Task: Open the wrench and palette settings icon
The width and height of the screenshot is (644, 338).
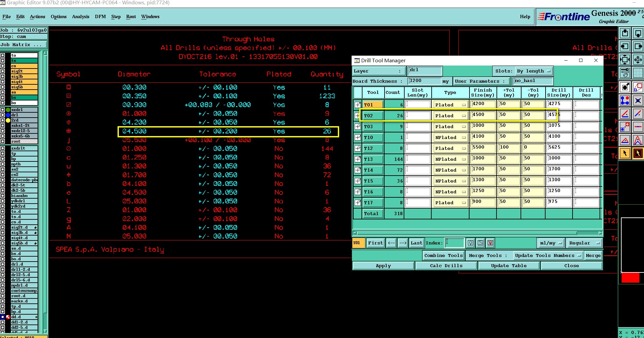Action: (x=625, y=73)
